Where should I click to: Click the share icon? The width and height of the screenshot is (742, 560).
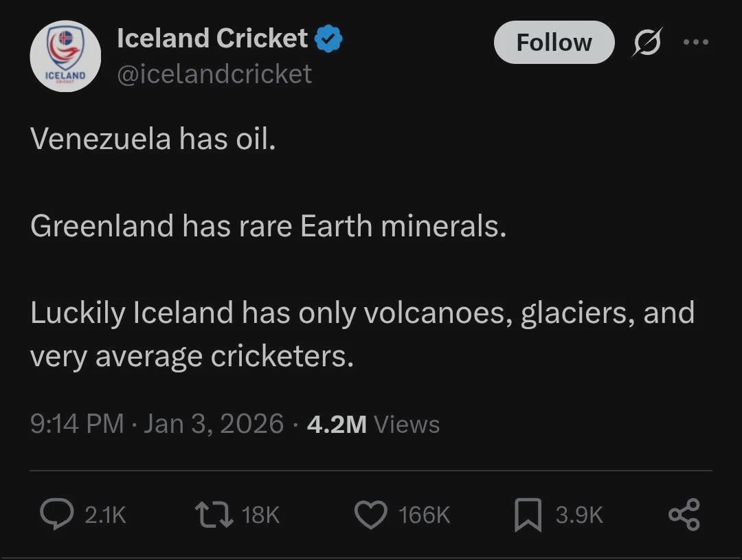tap(684, 515)
